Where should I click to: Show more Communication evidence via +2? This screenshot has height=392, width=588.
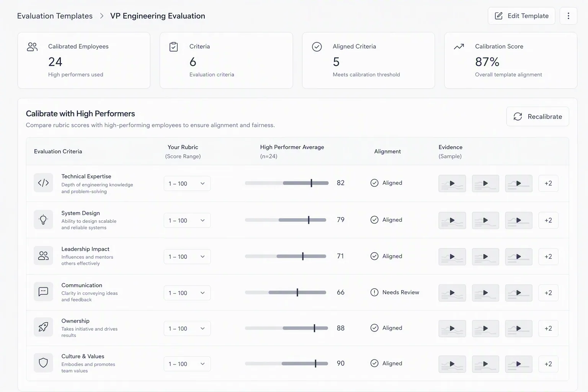(x=548, y=293)
